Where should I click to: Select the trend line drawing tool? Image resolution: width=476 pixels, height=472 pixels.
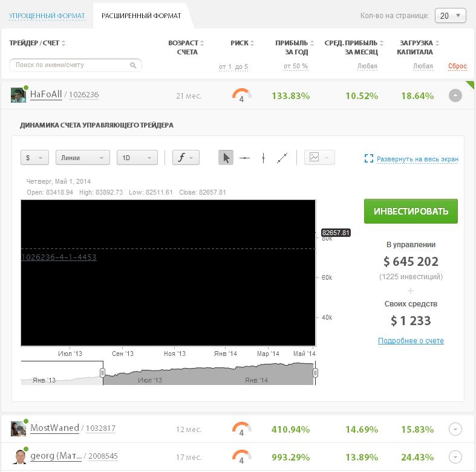(282, 158)
